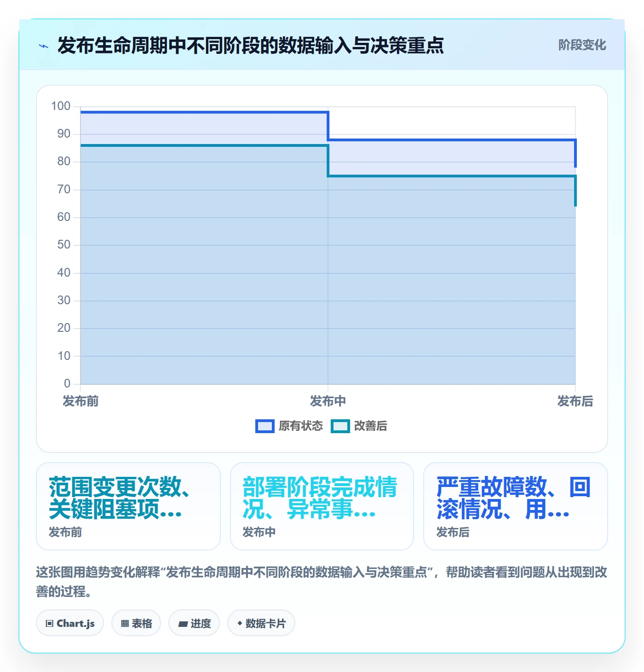Click the chart title 发布生命周期中不同阶段的数据输入与决策重点
The width and height of the screenshot is (644, 672).
point(251,46)
